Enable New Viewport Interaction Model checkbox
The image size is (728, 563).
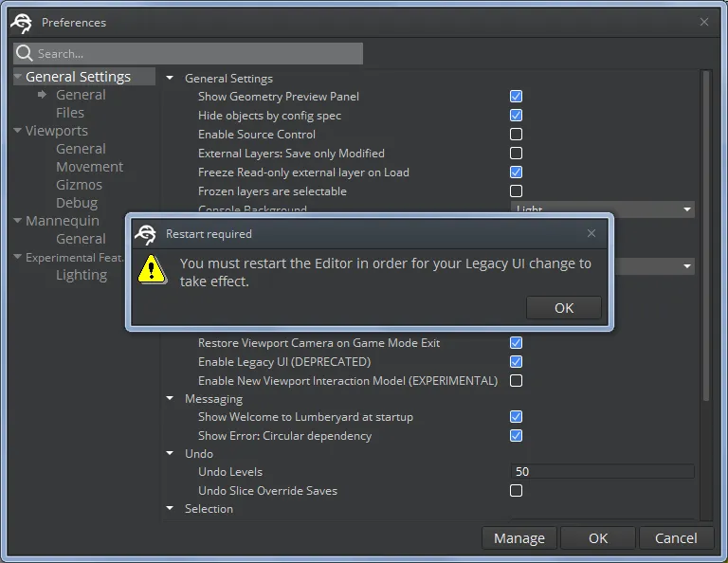(x=516, y=381)
